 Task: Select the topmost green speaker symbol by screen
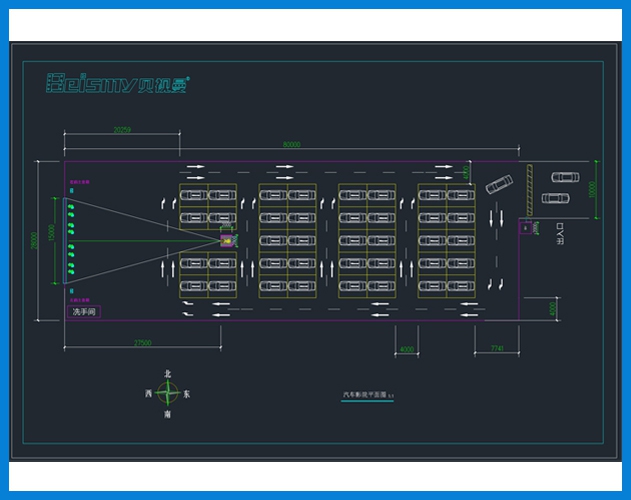tap(71, 207)
